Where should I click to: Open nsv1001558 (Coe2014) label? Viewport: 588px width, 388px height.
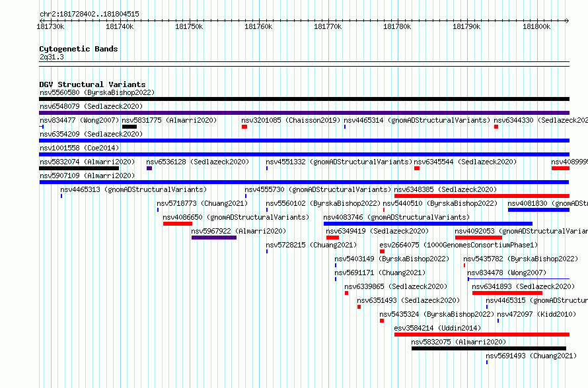click(x=79, y=148)
